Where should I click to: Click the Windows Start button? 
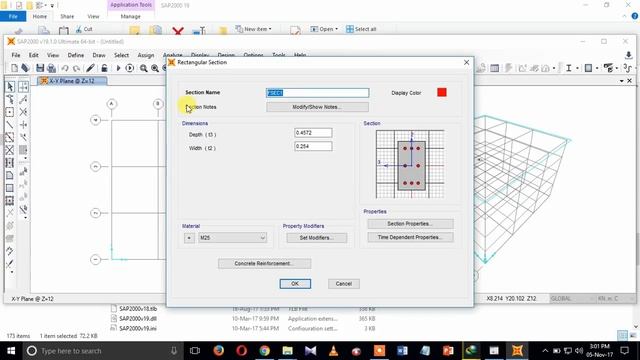click(x=11, y=351)
